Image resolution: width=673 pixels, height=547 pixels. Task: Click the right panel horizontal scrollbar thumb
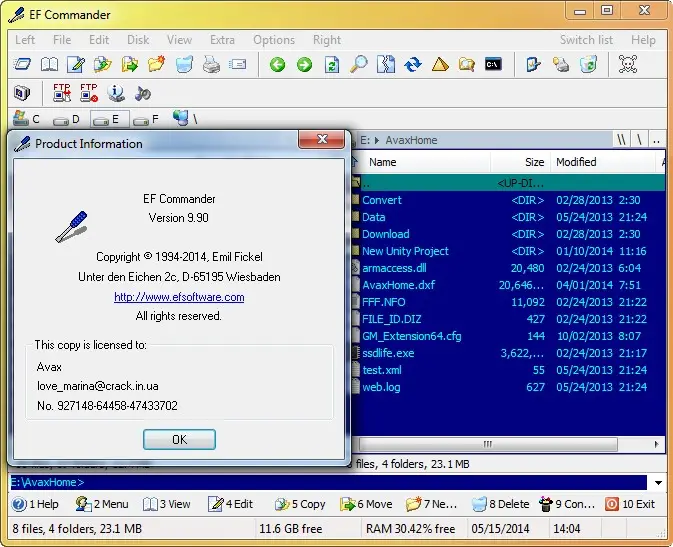(488, 444)
